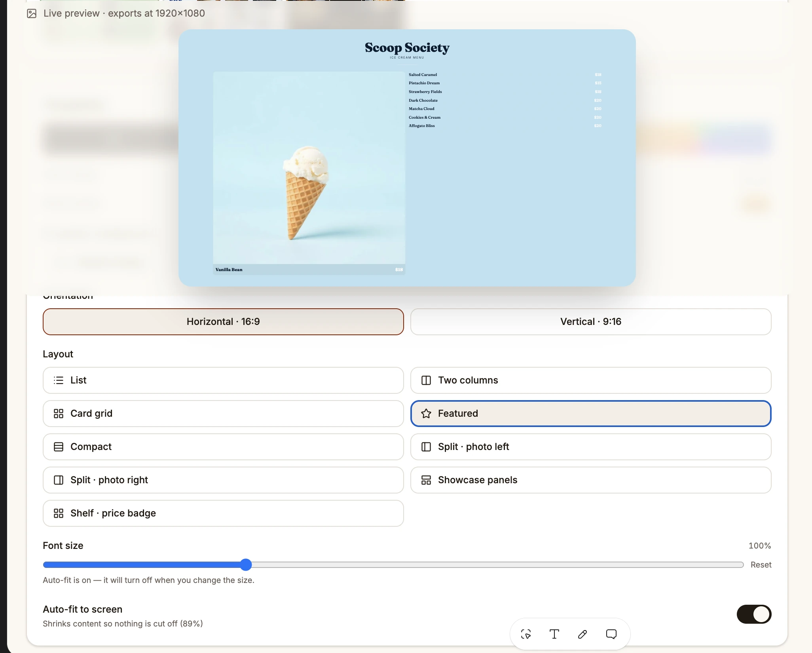Click the Split photo left icon
812x653 pixels.
[x=426, y=447]
